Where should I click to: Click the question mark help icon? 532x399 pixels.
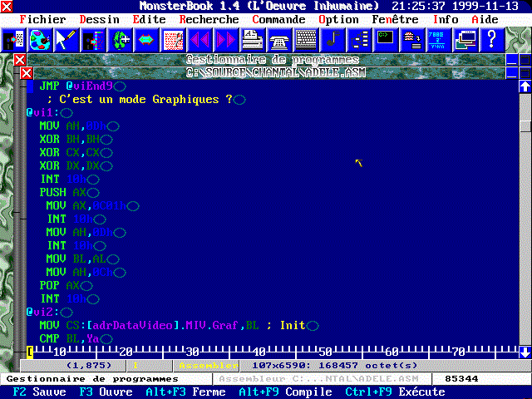pyautogui.click(x=491, y=40)
